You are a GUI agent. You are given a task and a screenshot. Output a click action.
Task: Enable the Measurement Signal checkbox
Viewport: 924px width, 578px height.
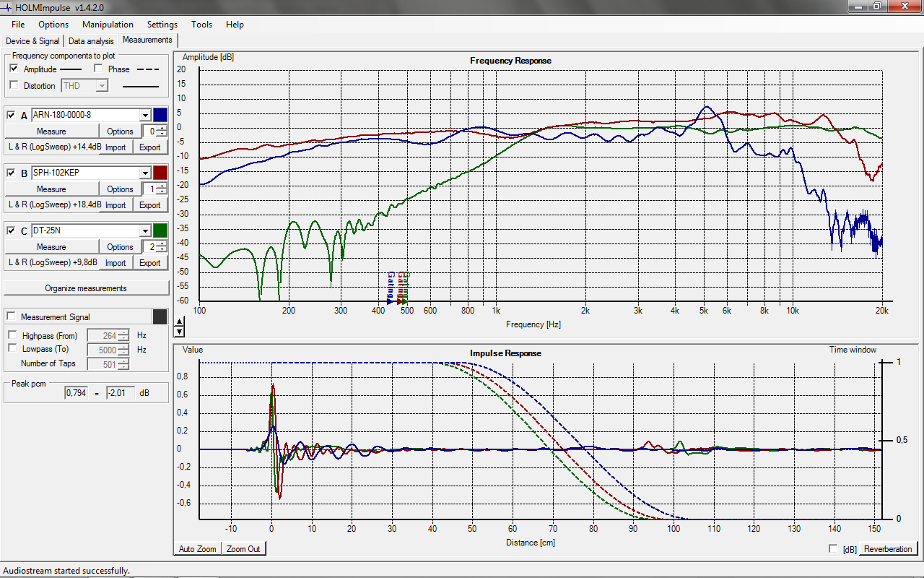(x=11, y=317)
